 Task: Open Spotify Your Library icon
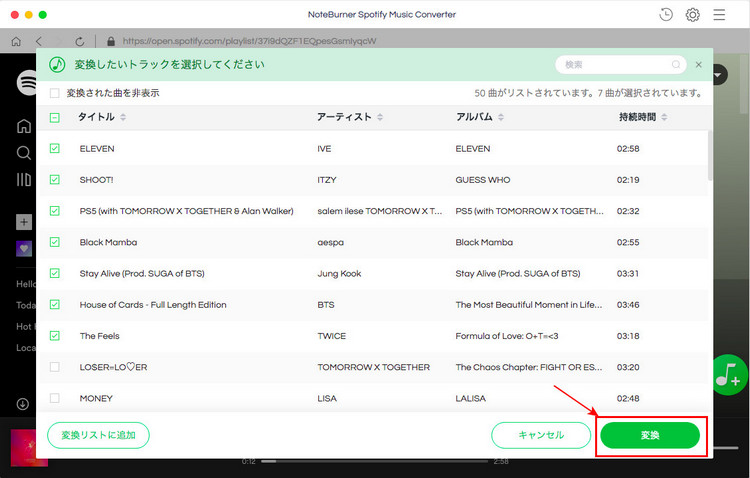pyautogui.click(x=24, y=179)
